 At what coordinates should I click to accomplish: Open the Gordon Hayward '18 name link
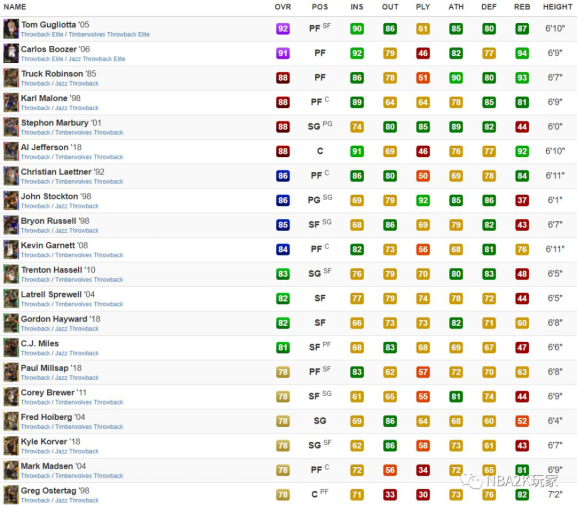coord(61,319)
